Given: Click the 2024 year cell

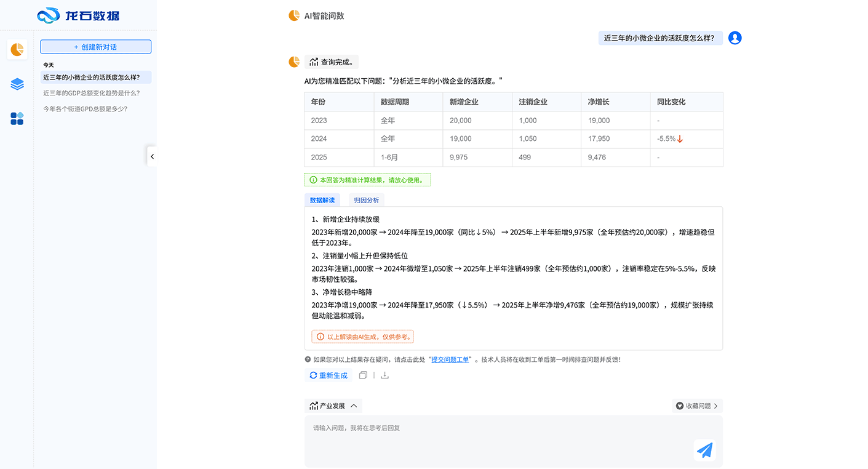Looking at the screenshot, I should tap(339, 139).
